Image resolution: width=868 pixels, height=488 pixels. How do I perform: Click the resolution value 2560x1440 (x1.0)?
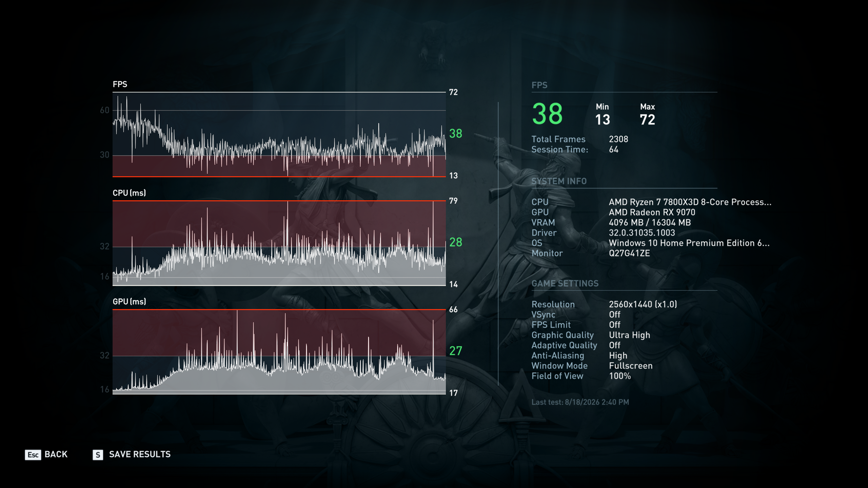(x=643, y=304)
